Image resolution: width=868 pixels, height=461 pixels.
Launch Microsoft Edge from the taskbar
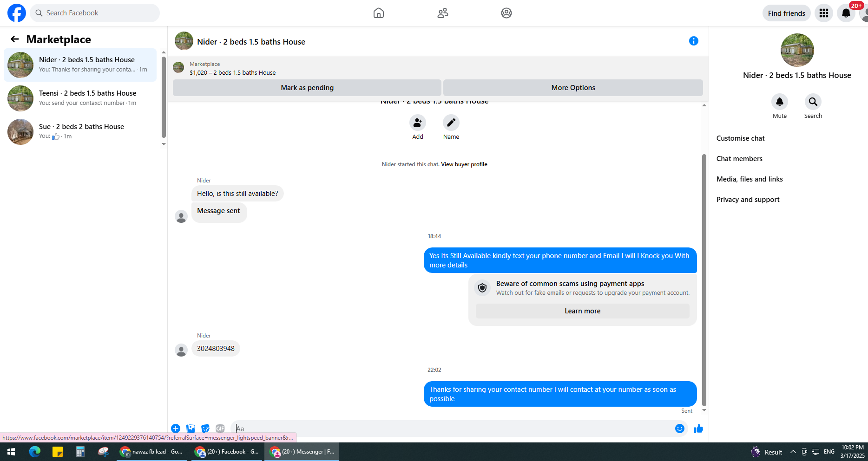(34, 452)
